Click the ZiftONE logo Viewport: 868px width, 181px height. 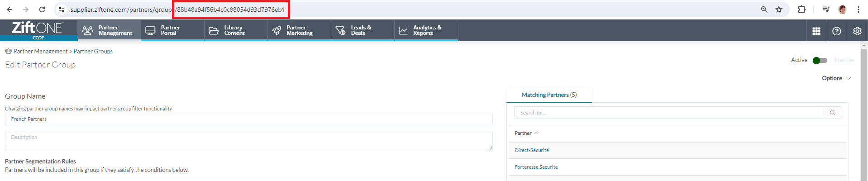[38, 29]
